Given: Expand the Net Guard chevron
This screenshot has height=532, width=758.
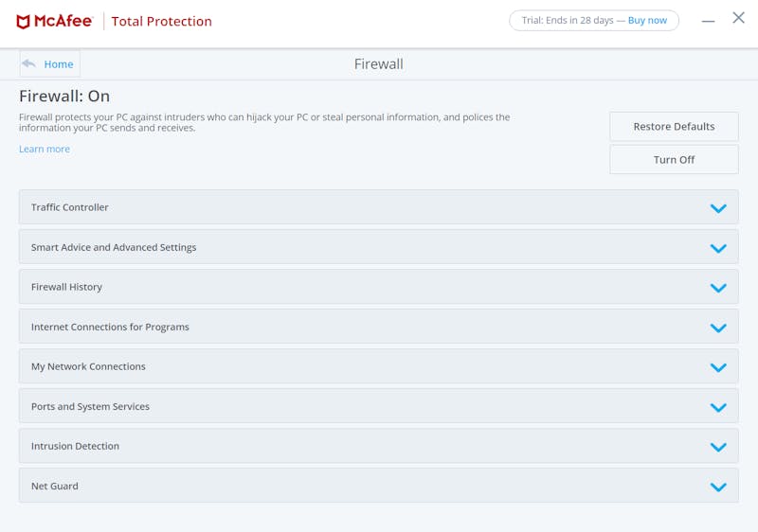Looking at the screenshot, I should (x=718, y=488).
